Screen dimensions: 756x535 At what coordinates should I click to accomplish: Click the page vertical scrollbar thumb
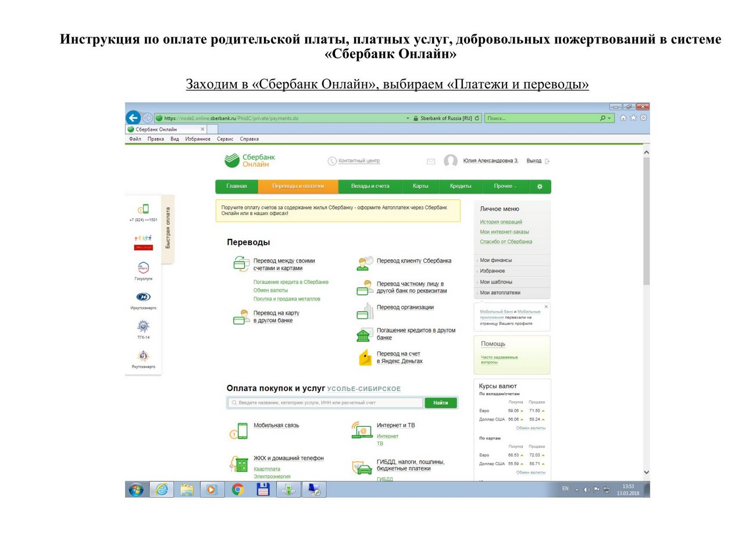pyautogui.click(x=646, y=221)
